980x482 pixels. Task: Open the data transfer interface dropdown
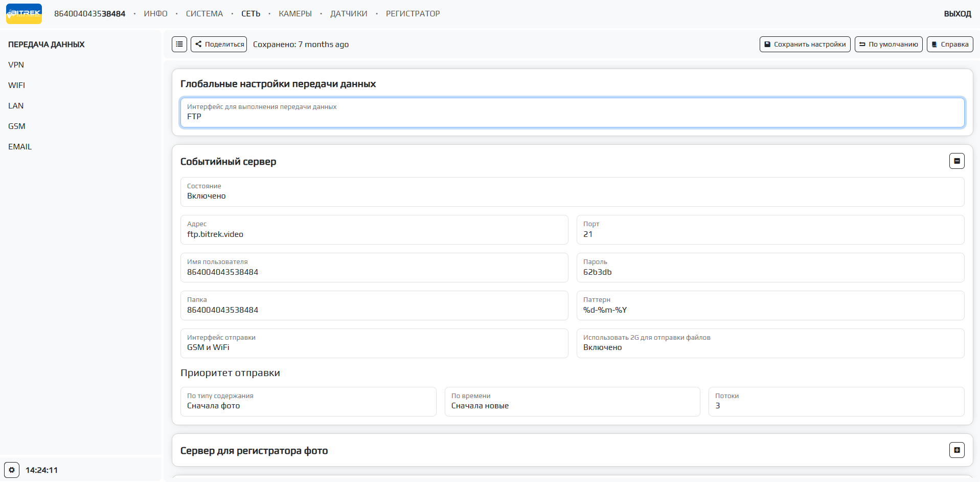572,113
